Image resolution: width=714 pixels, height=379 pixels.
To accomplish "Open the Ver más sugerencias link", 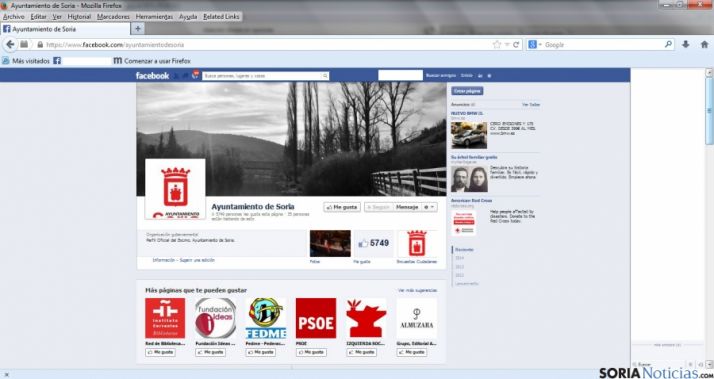I will (x=418, y=290).
